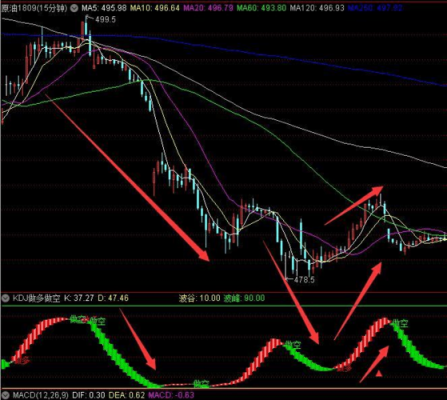This screenshot has width=447, height=400.
Task: Select the MA10 moving average label
Action: (155, 7)
